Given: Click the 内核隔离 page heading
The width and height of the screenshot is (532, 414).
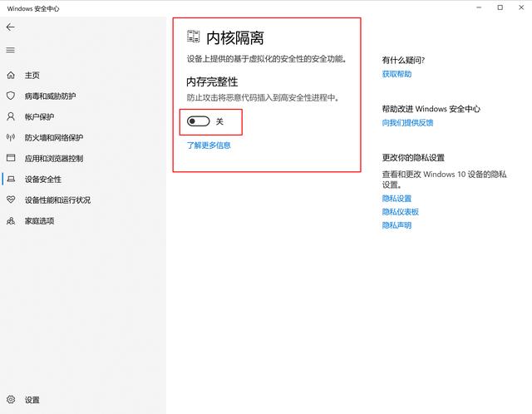Looking at the screenshot, I should coord(234,37).
